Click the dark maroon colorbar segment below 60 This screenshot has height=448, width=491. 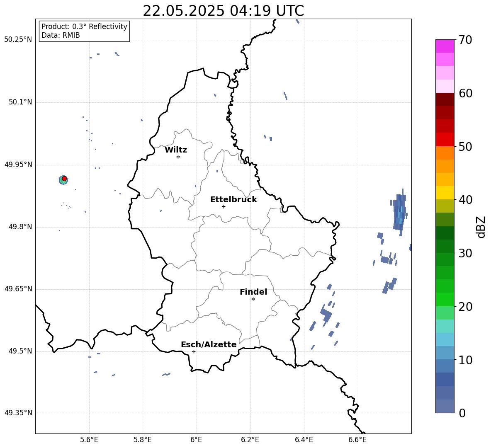pyautogui.click(x=445, y=99)
